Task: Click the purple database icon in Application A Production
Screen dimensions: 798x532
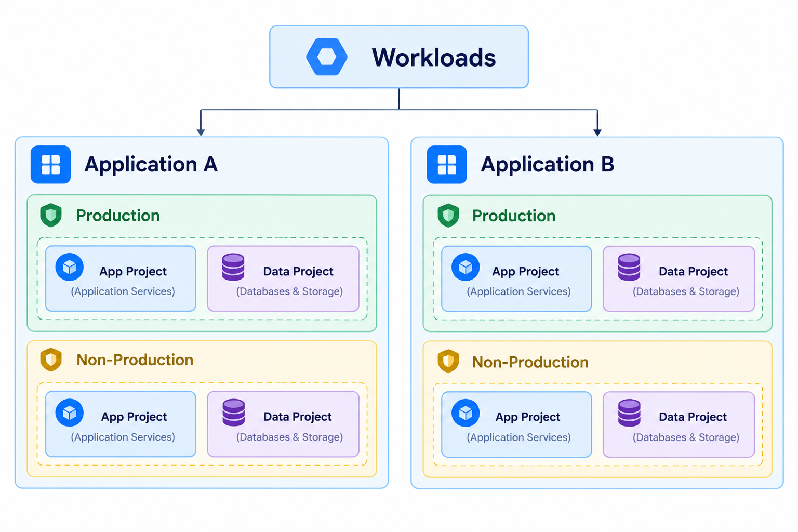Action: point(233,267)
